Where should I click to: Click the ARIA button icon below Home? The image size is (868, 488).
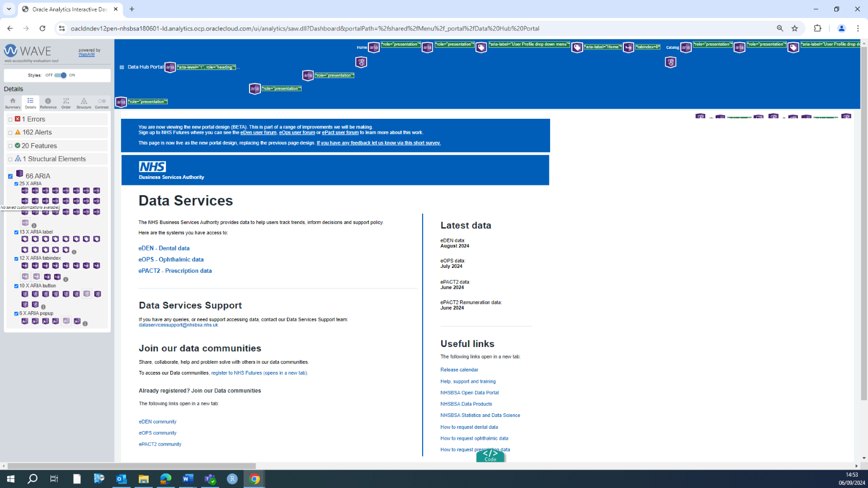point(361,62)
